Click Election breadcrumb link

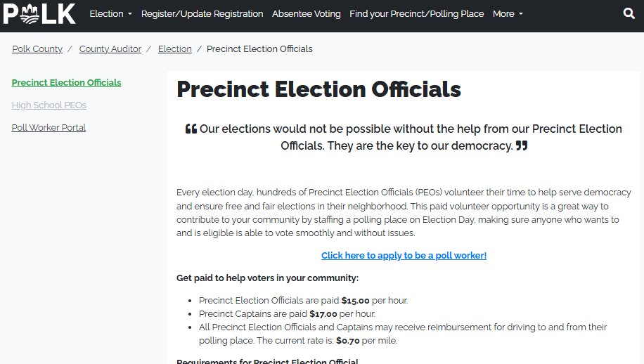(x=175, y=49)
